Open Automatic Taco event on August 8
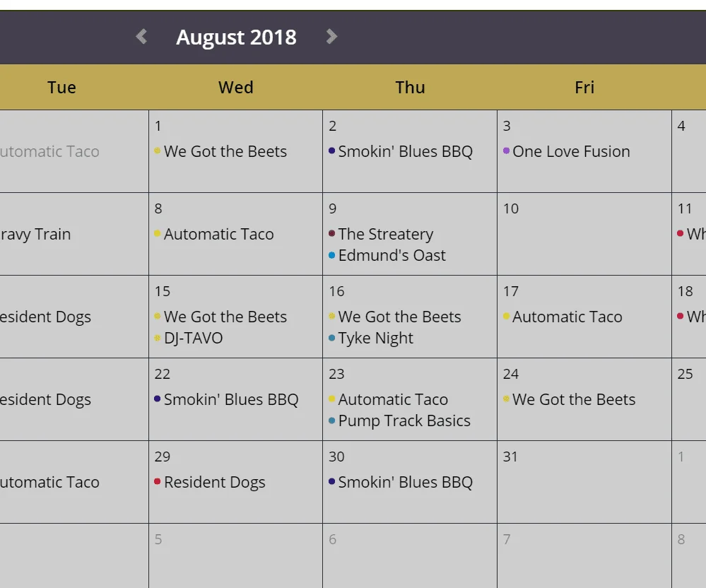Screen dimensions: 706x588 [x=219, y=234]
